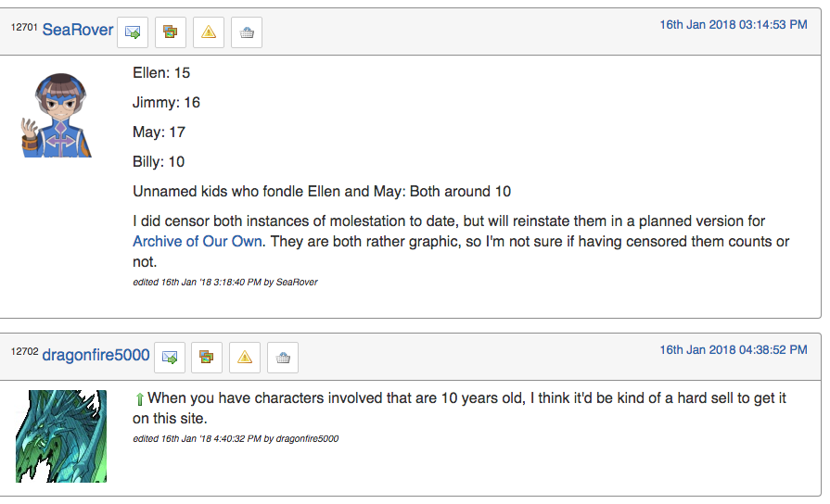Jump to the replied post via the green arrow
830x504 pixels.
click(139, 399)
